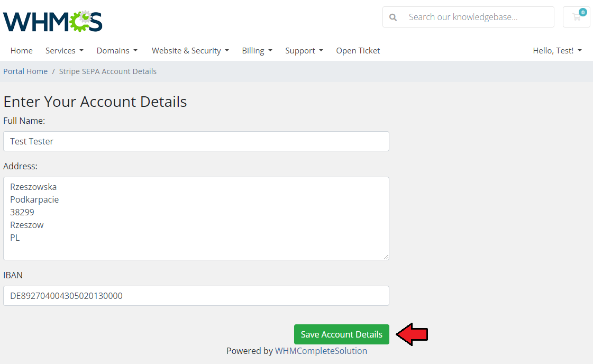
Task: Click the IBAN label
Action: (x=13, y=275)
